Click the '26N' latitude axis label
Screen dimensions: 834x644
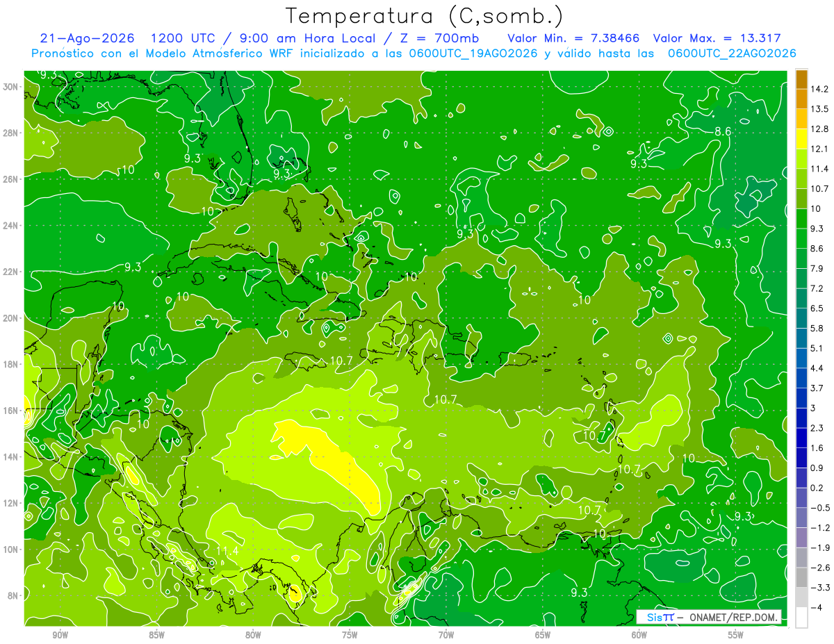[x=12, y=179]
